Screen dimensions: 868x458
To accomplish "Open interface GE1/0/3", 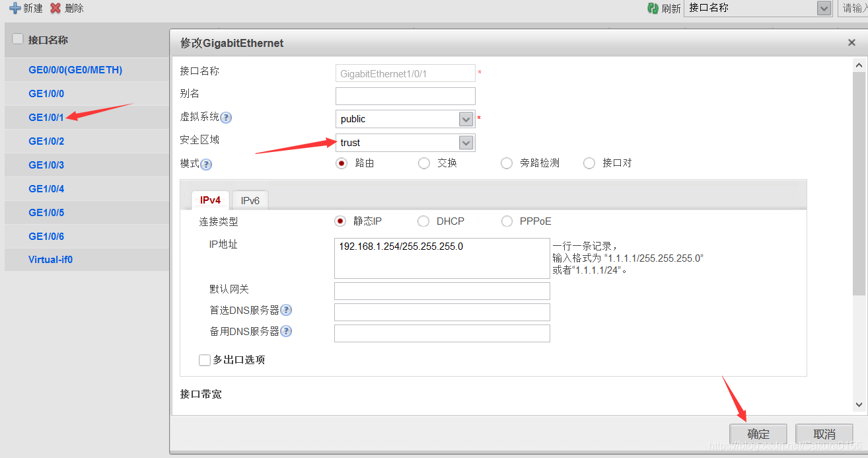I will point(46,165).
